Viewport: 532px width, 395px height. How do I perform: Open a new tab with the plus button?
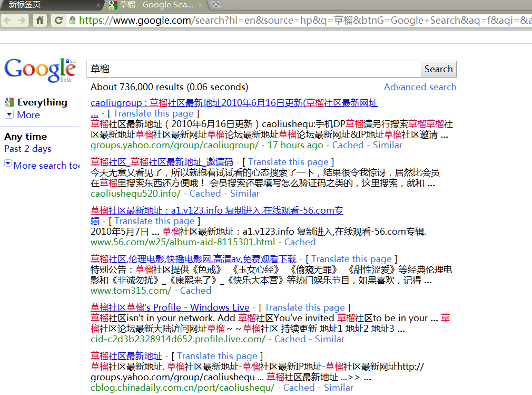coord(216,4)
